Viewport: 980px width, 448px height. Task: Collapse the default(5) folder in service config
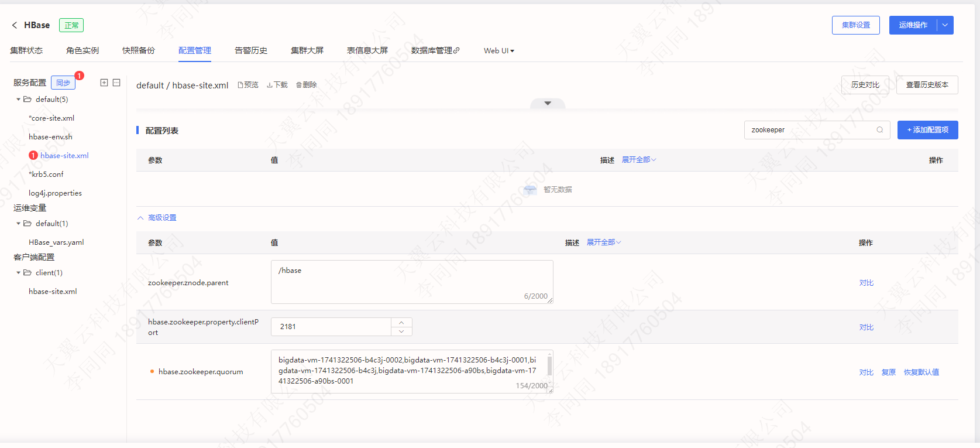pyautogui.click(x=19, y=100)
